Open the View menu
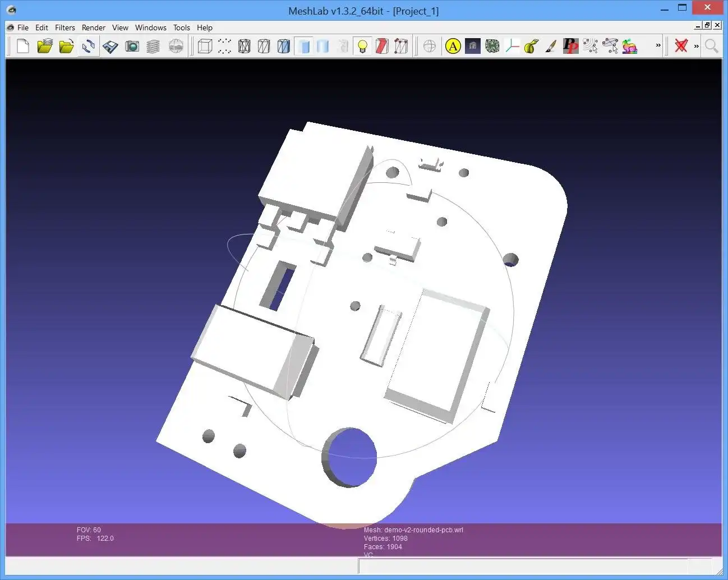Image resolution: width=728 pixels, height=580 pixels. [x=120, y=27]
